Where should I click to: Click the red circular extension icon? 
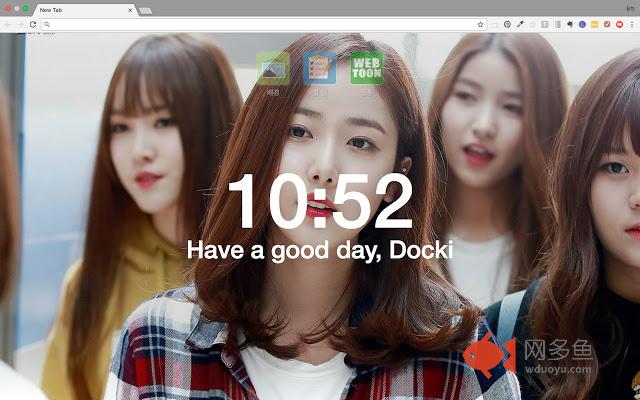pyautogui.click(x=620, y=24)
